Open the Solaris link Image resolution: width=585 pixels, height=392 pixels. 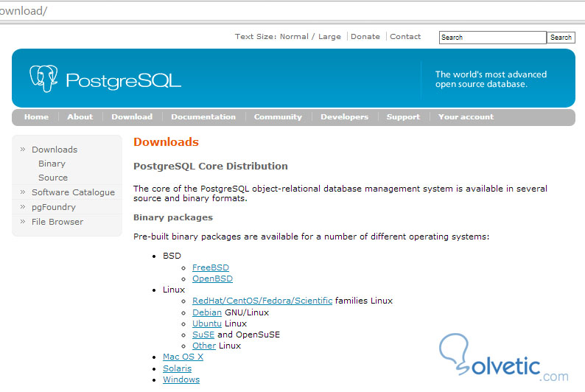tap(178, 368)
